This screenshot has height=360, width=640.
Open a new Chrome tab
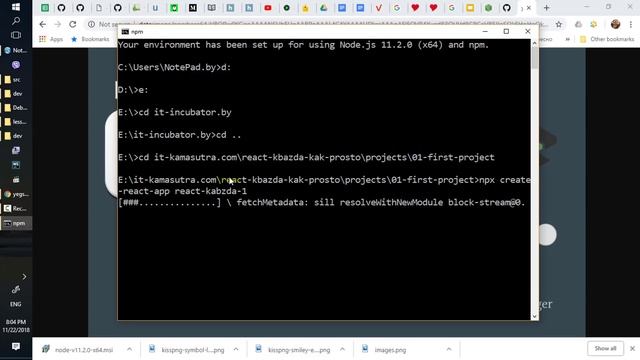547,8
